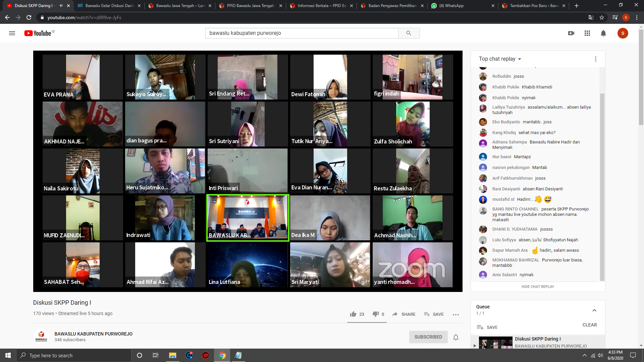Dislike the video with thumbs down

(x=375, y=314)
